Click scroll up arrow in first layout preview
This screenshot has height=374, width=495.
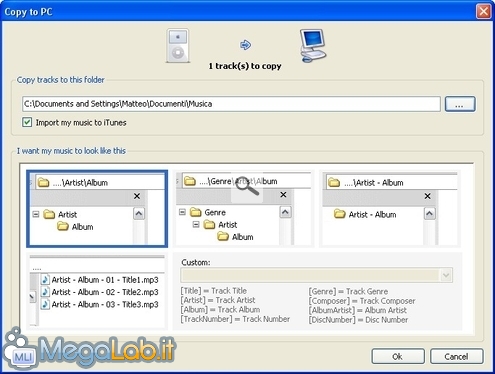(x=139, y=213)
